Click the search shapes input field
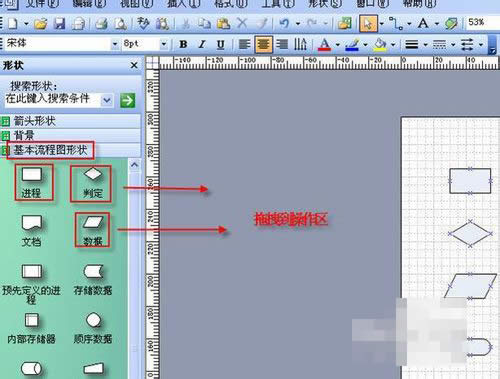 click(x=53, y=99)
